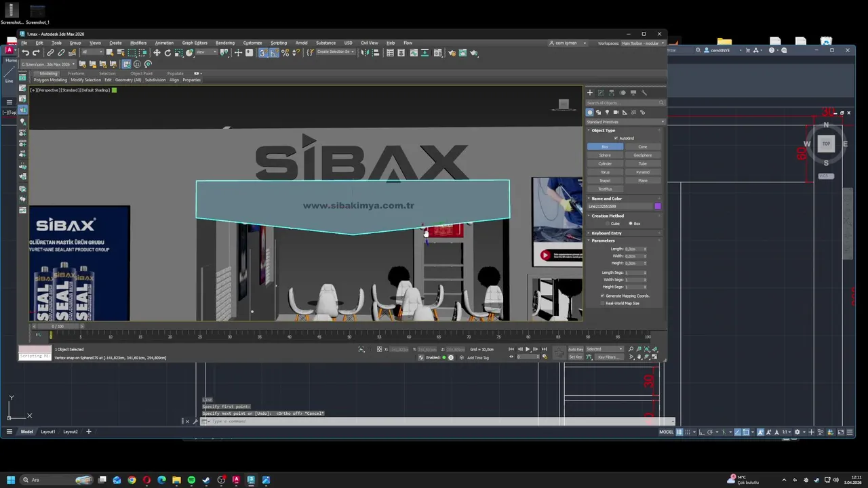Click the Search All Objects field
The height and width of the screenshot is (488, 868).
coord(625,103)
